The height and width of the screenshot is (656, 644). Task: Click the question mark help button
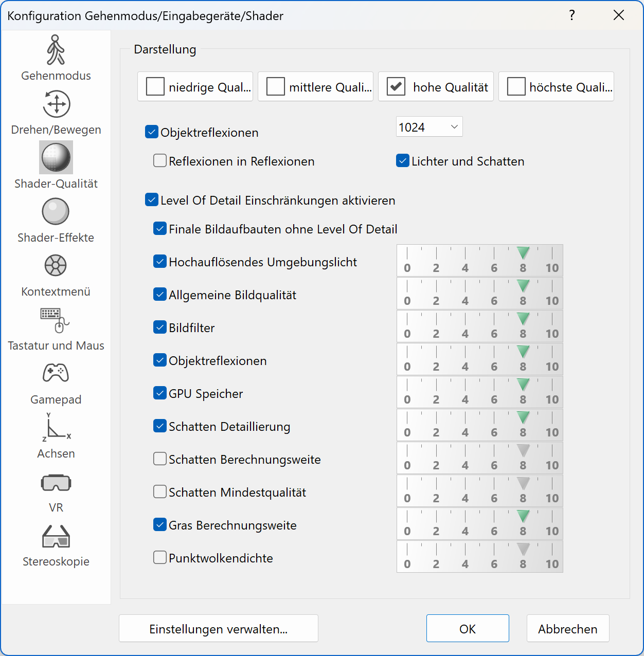point(571,15)
